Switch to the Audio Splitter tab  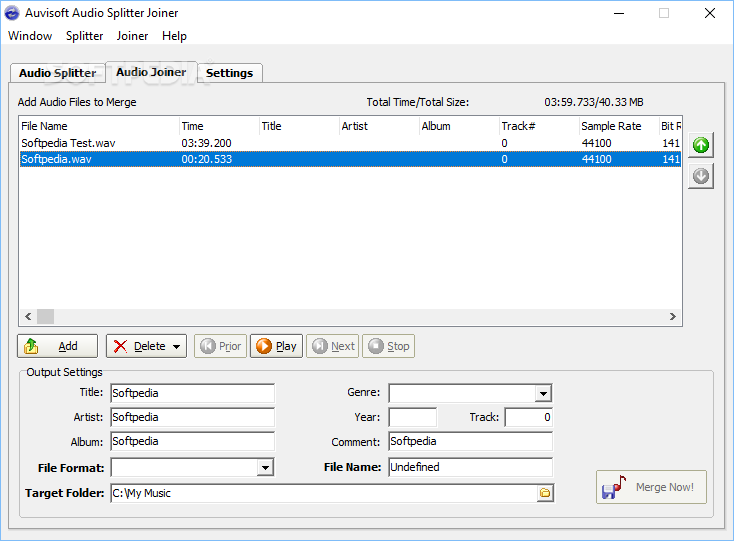tap(58, 73)
